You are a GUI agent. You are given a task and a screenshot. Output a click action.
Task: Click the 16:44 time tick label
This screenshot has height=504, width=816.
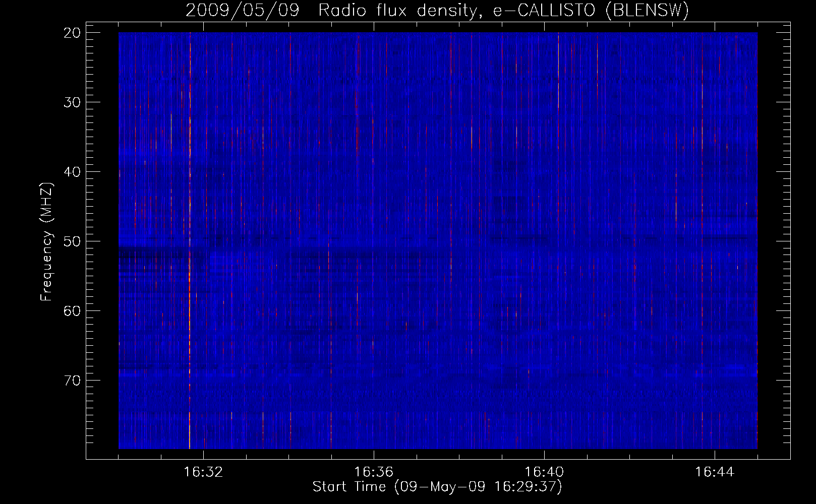click(x=715, y=472)
